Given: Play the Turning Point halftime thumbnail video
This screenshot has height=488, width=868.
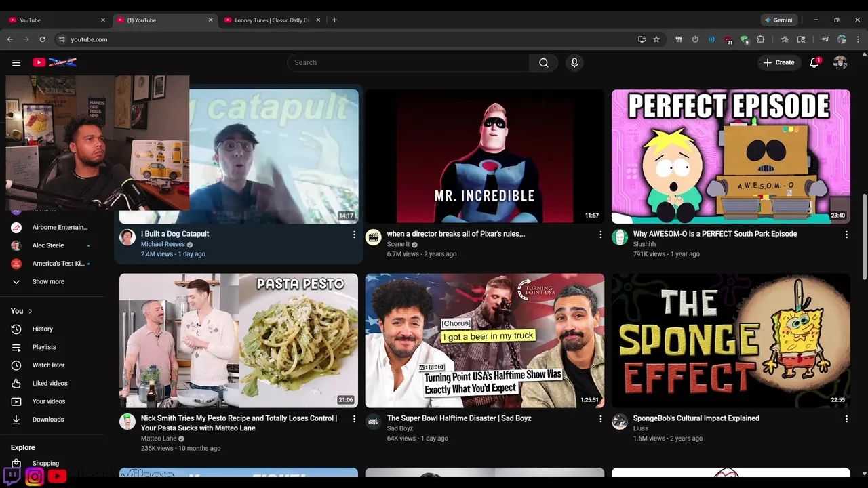Looking at the screenshot, I should pos(485,340).
